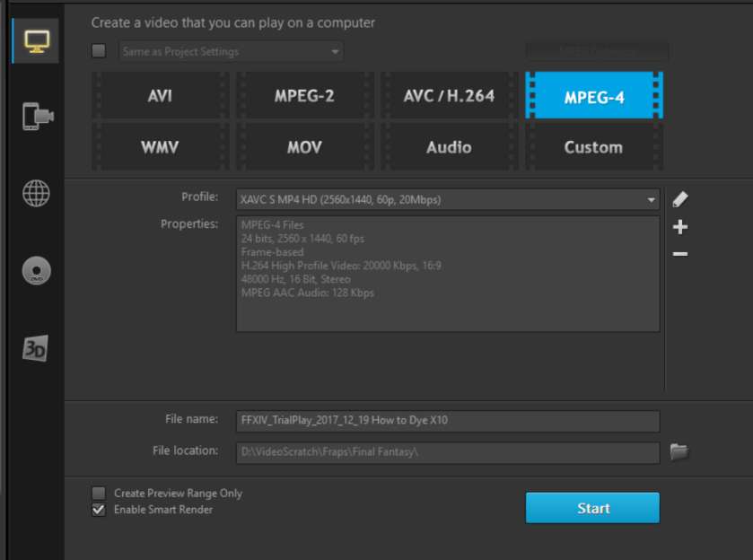Click the Custom format button
Screen dimensions: 753x560
tap(593, 147)
